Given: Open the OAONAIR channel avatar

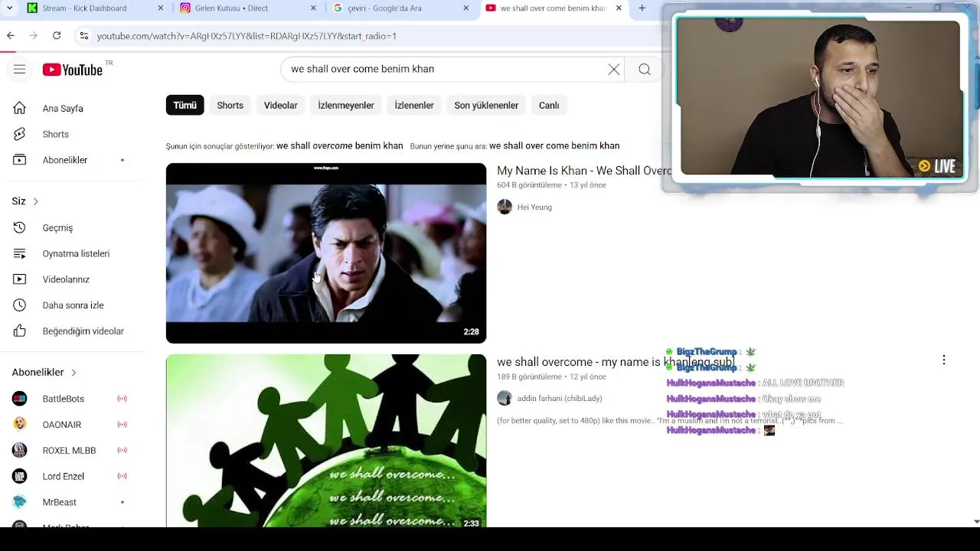Looking at the screenshot, I should (x=19, y=425).
